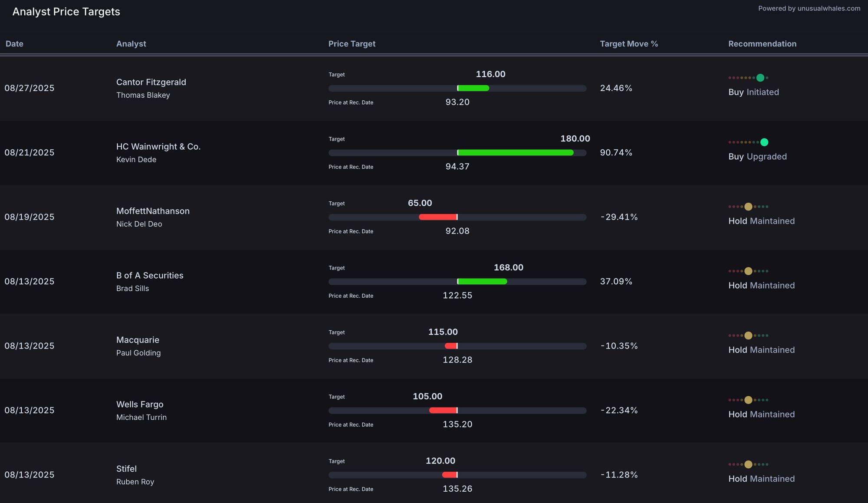Click Hold Maintained in the Stifel row
868x503 pixels.
tap(761, 479)
